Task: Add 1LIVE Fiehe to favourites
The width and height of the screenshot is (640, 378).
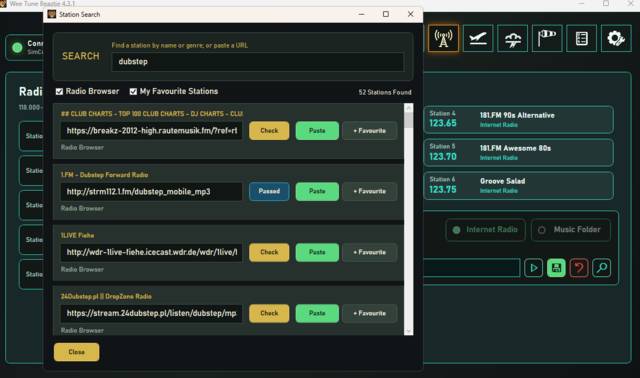Action: 369,252
